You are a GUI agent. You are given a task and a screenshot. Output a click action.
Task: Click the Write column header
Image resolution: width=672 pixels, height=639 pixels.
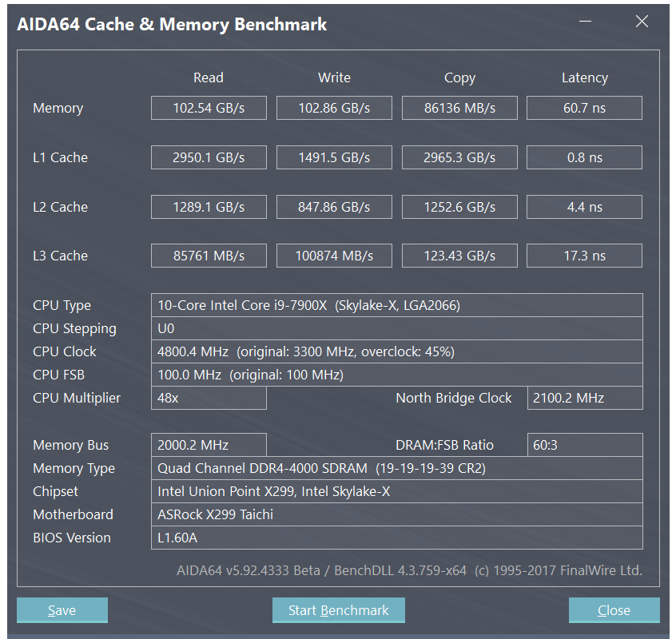(x=334, y=77)
